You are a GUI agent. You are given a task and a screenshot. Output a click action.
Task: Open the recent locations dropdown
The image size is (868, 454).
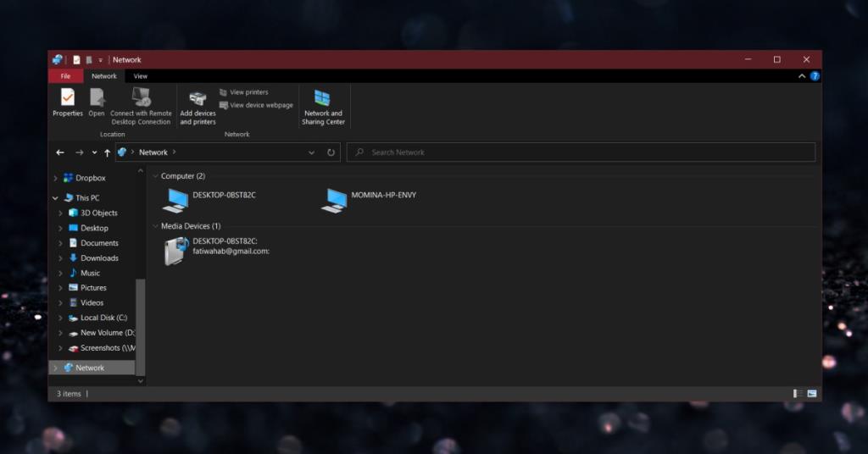(94, 152)
